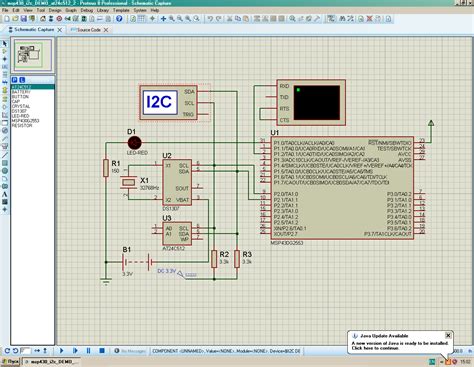
Task: Toggle the grid display toolbar icon
Action: (141, 19)
